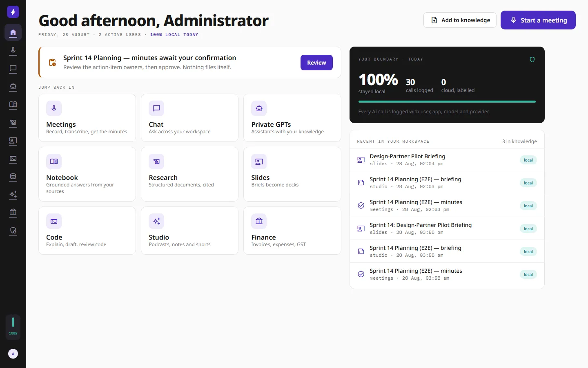Open the Chat bubble icon in the sidebar

(x=13, y=69)
